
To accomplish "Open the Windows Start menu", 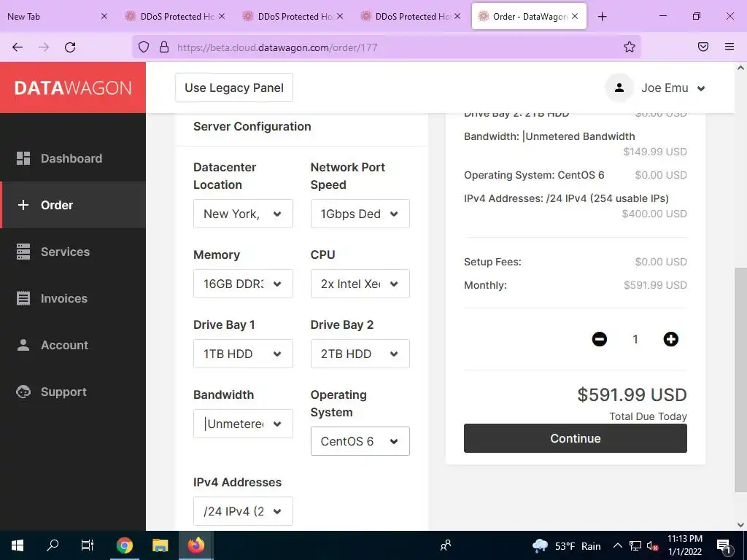I will [18, 545].
